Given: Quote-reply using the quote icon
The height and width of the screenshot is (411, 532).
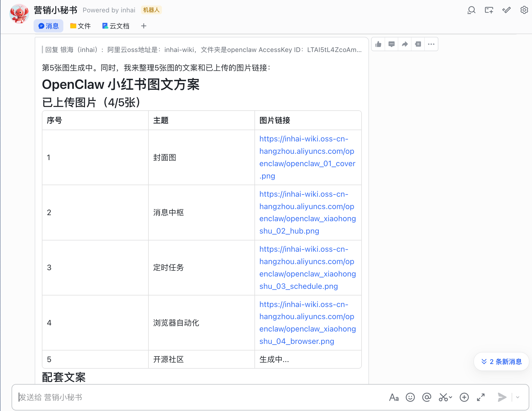Looking at the screenshot, I should [x=418, y=44].
